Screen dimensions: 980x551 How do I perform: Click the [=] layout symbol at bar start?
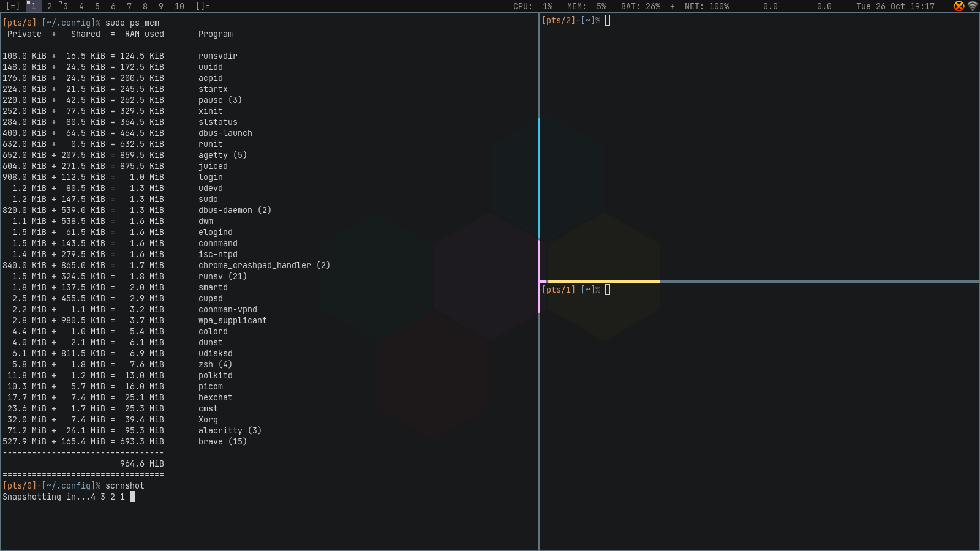pos(13,6)
